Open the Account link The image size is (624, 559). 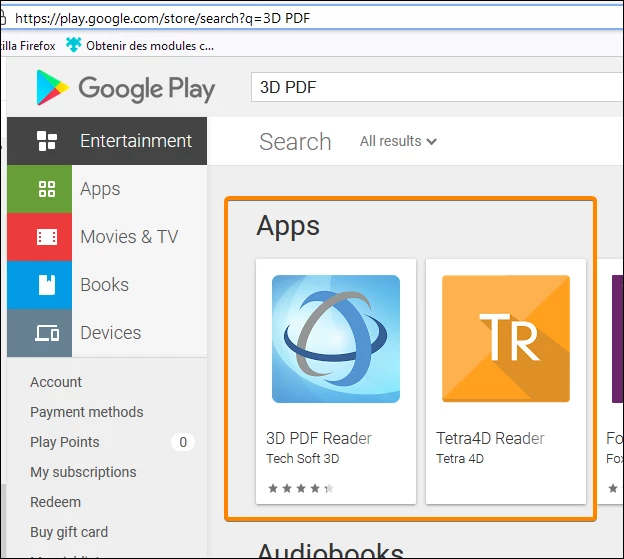point(56,382)
